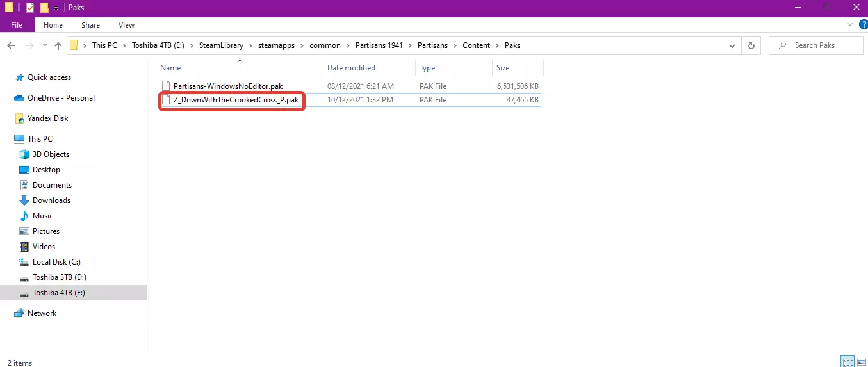Open Pictures icon in sidebar
Image resolution: width=868 pixels, height=367 pixels.
click(24, 231)
